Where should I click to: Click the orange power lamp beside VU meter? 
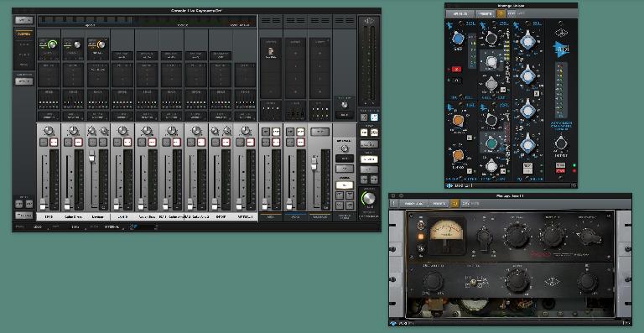(x=421, y=237)
